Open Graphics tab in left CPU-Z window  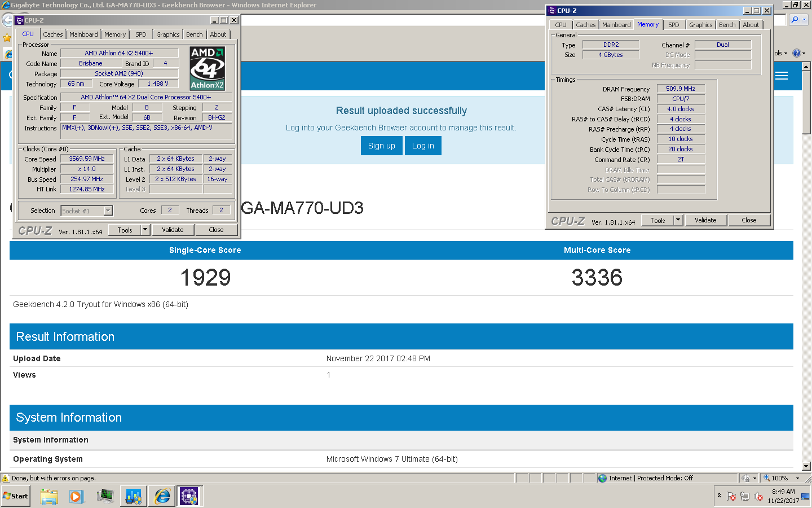click(x=168, y=34)
